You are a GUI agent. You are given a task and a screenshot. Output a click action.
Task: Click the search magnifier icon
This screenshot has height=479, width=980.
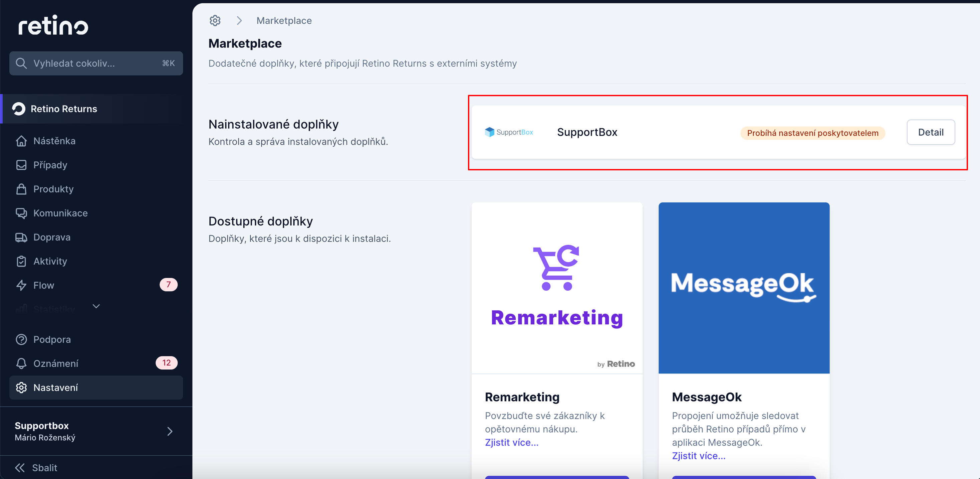tap(21, 63)
